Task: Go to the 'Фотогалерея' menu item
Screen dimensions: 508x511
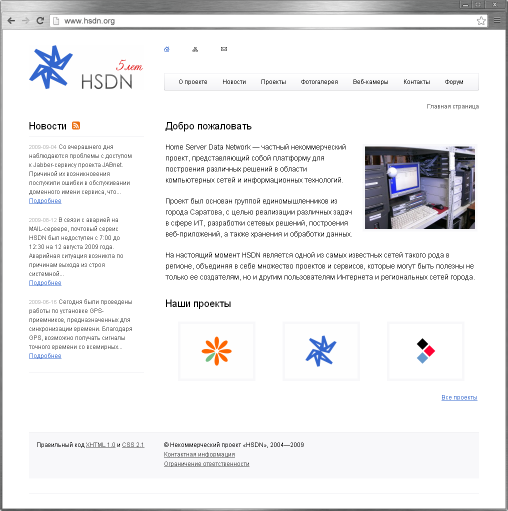Action: pyautogui.click(x=319, y=82)
